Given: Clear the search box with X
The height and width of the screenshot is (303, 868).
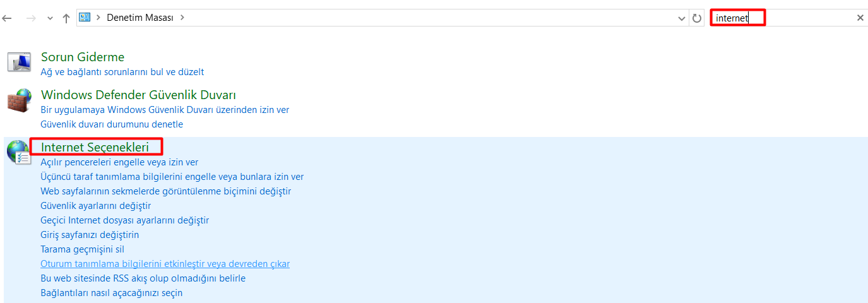Looking at the screenshot, I should [x=860, y=18].
